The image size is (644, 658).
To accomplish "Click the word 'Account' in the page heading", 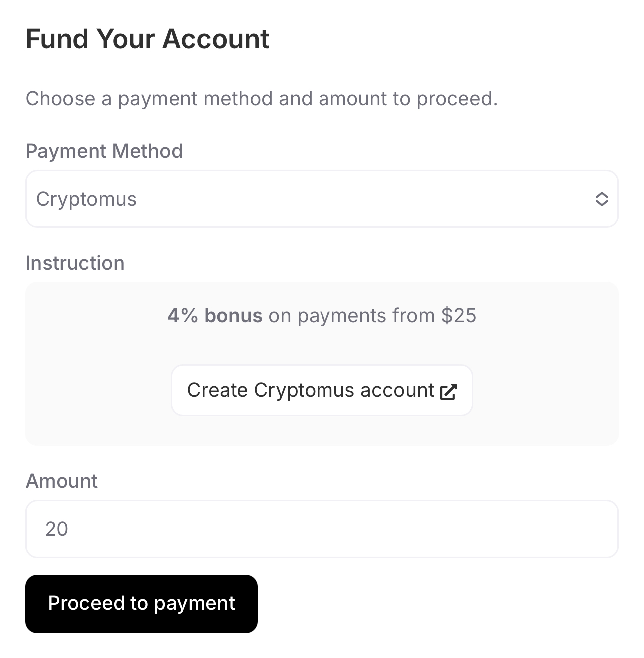I will coord(216,39).
